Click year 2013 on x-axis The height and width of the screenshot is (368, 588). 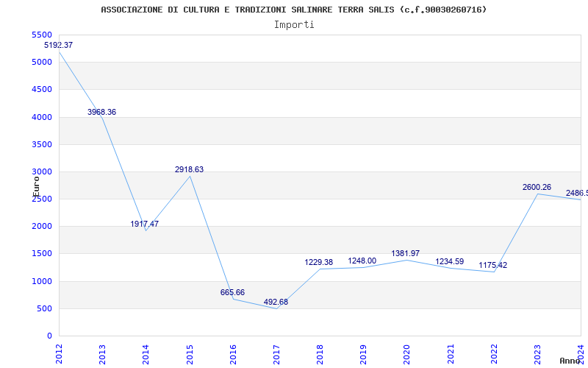[x=102, y=354]
